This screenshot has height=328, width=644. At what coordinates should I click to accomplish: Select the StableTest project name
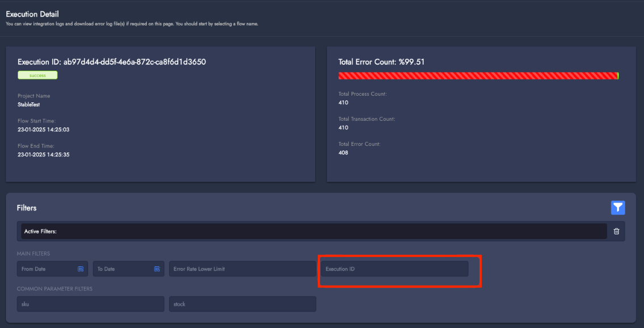(29, 104)
